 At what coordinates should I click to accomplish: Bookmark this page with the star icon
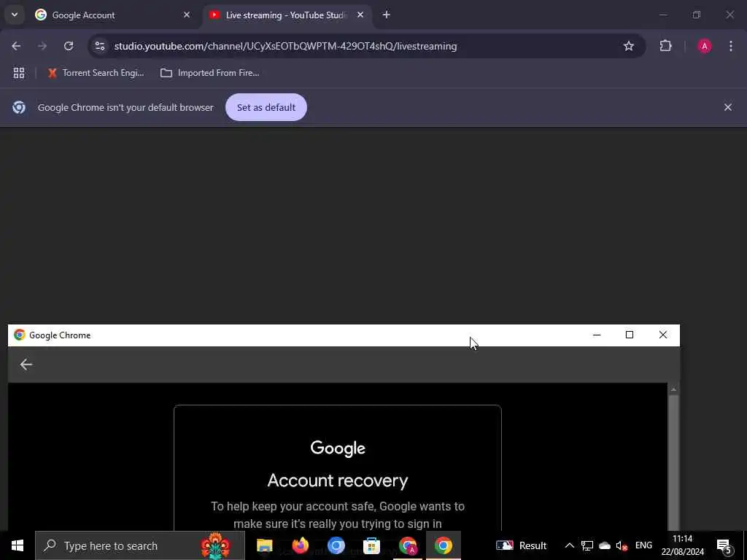click(629, 46)
